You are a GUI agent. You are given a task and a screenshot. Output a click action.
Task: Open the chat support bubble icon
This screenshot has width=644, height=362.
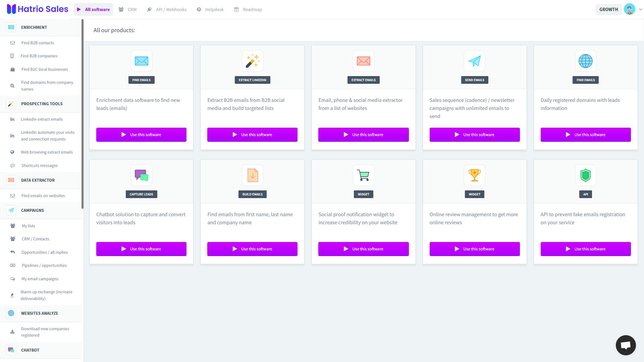point(626,345)
